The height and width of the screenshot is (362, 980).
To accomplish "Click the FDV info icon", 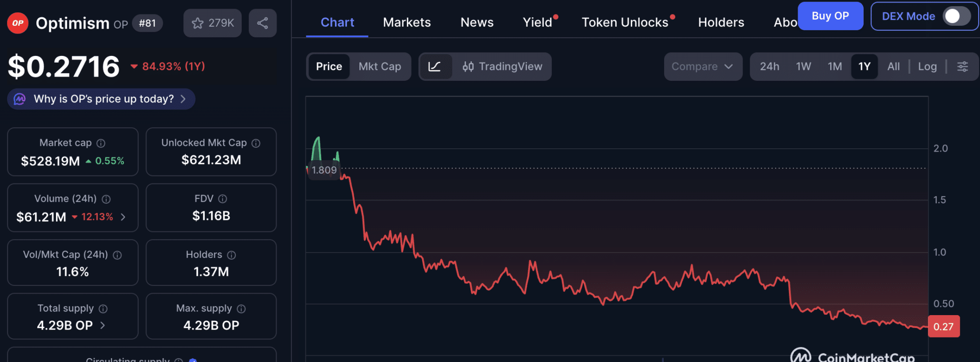I will click(x=223, y=199).
